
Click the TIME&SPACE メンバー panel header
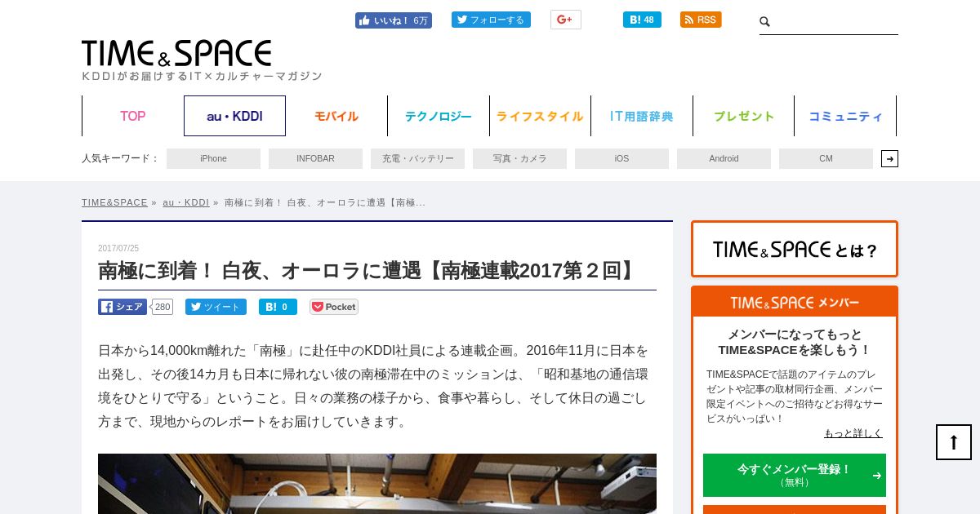pyautogui.click(x=795, y=303)
